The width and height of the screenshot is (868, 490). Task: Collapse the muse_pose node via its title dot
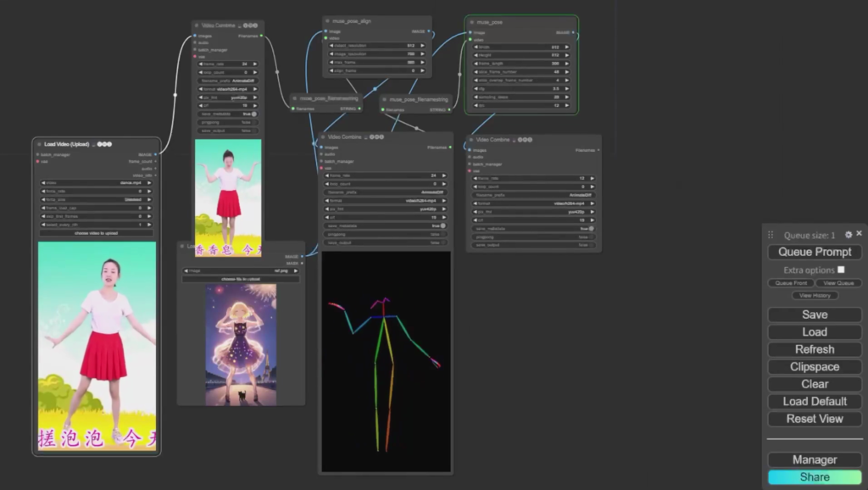[x=470, y=22]
